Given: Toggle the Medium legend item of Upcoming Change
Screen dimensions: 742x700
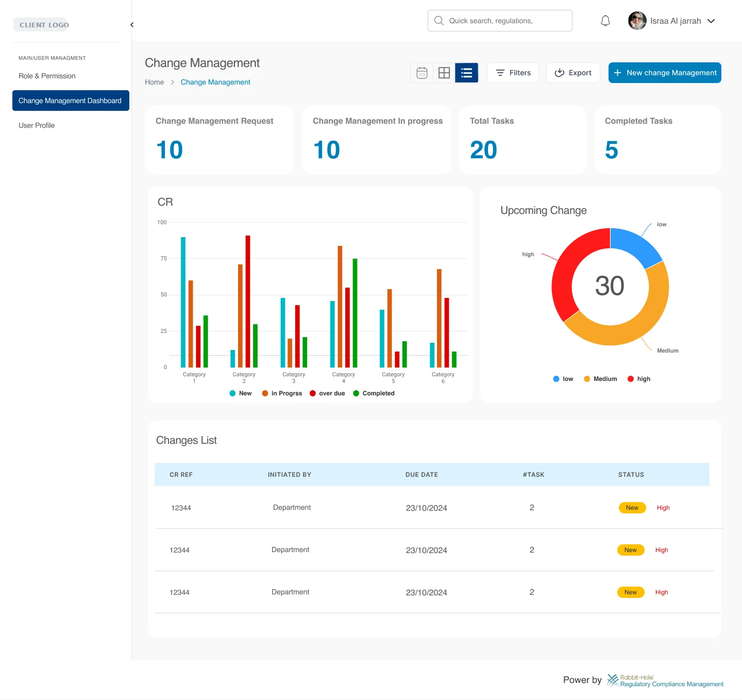Looking at the screenshot, I should [x=600, y=379].
